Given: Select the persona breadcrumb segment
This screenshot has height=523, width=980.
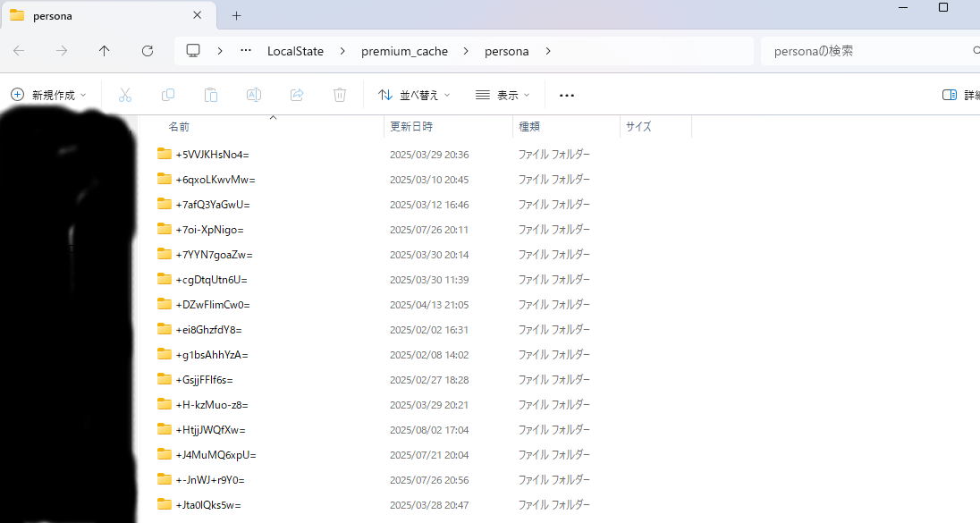Looking at the screenshot, I should [507, 51].
